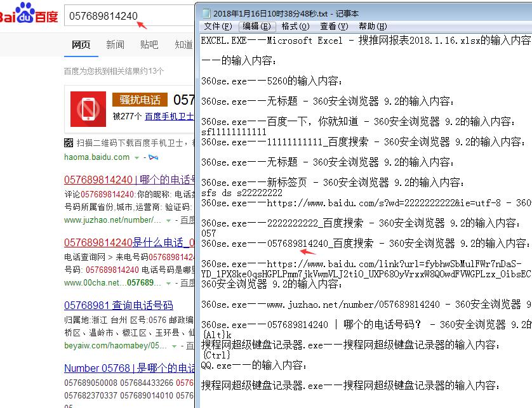Image resolution: width=532 pixels, height=408 pixels.
Task: Click Notepad line 360se.exe——5260的输入内容
Action: [272, 81]
